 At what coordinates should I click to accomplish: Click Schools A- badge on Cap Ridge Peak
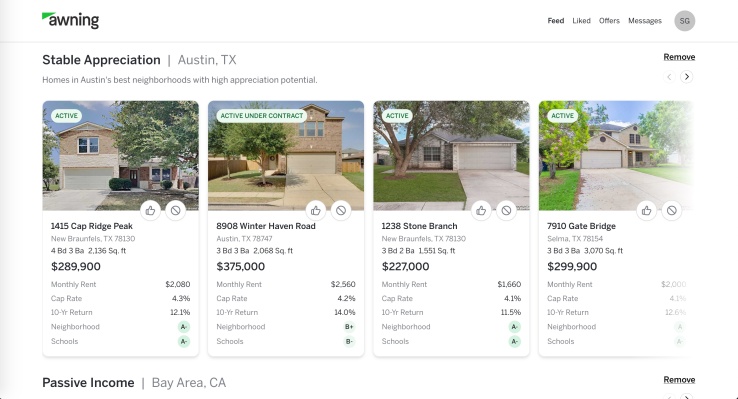pyautogui.click(x=184, y=341)
